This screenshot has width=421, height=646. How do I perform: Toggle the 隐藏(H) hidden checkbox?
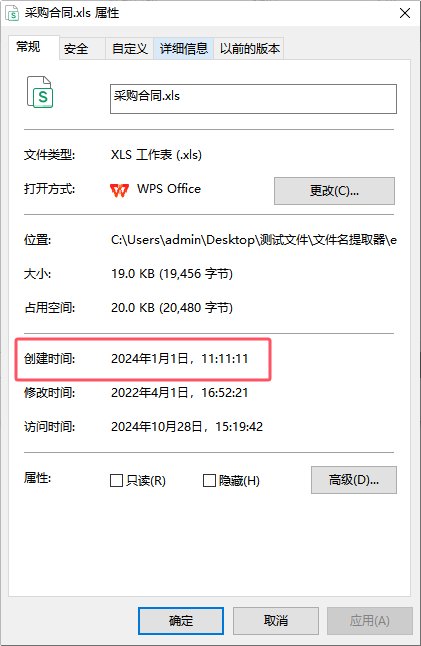(x=209, y=480)
